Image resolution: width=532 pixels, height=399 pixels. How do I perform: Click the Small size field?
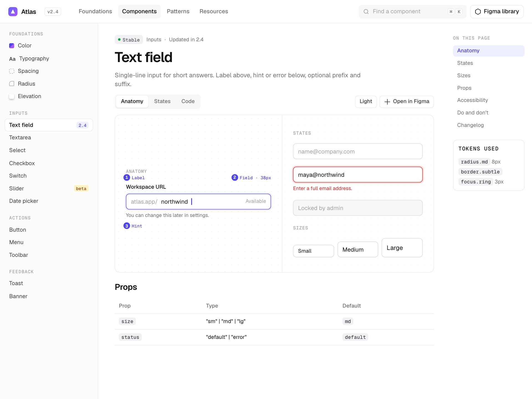point(313,251)
